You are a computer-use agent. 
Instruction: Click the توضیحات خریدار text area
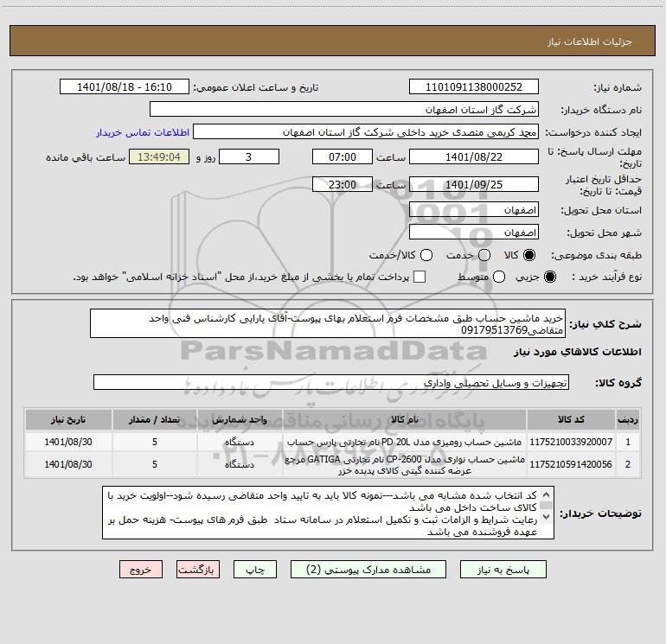click(328, 513)
